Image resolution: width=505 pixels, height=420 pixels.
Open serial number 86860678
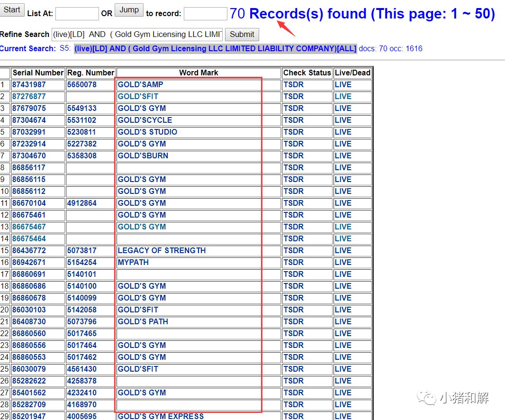[x=29, y=298]
